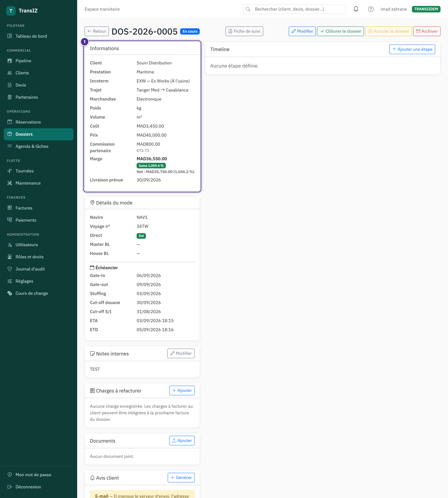Click the Saine 1,059.4 % margin badge
448x498 pixels.
[x=151, y=166]
